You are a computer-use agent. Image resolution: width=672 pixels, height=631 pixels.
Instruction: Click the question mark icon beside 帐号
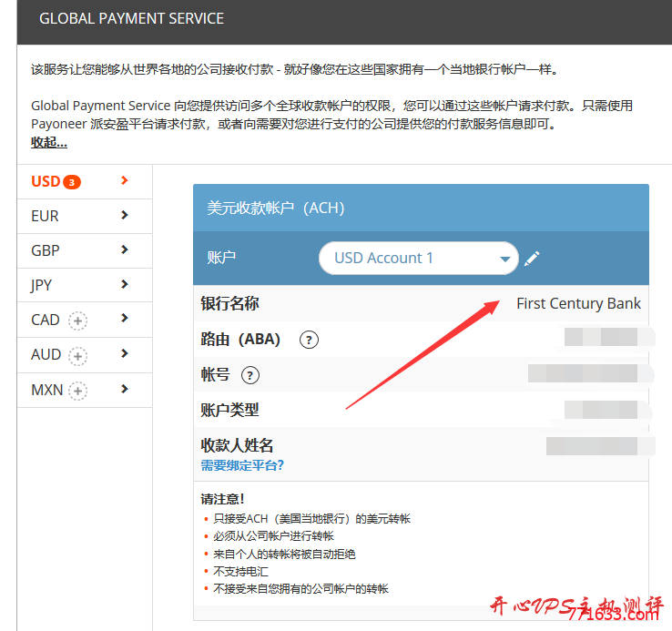[x=250, y=375]
